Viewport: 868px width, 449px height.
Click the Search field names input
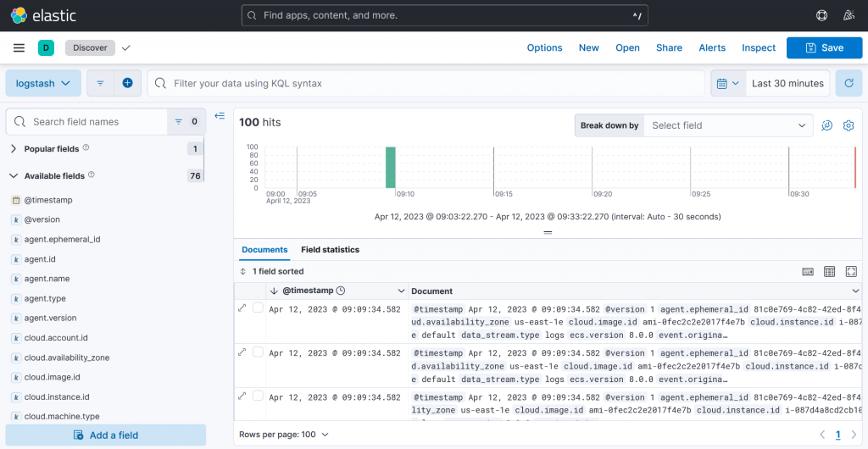click(87, 122)
